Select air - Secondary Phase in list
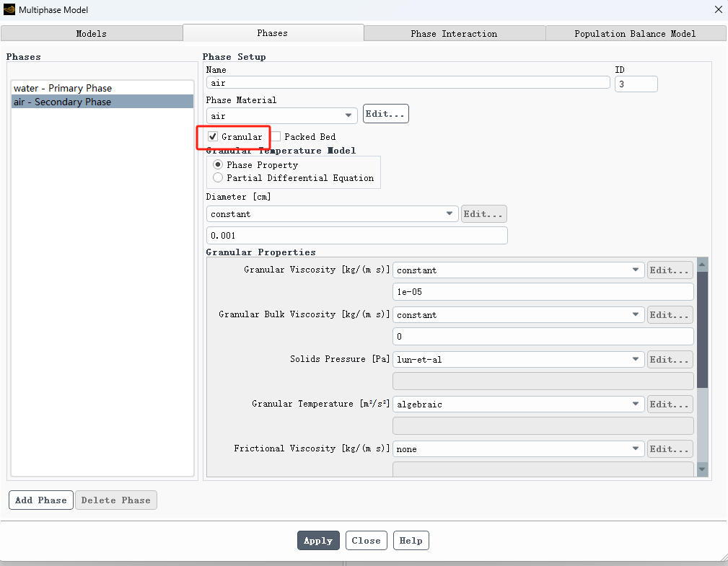 (x=102, y=102)
